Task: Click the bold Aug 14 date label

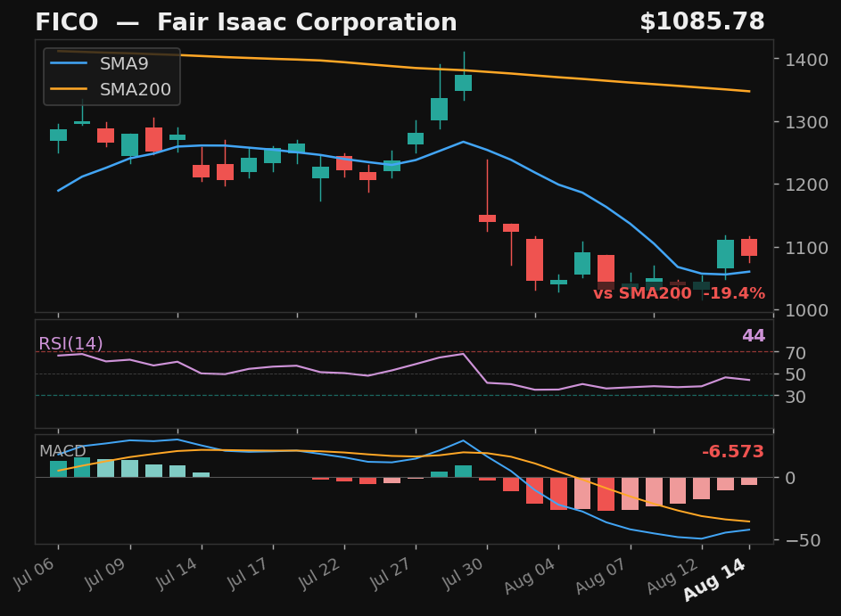Action: point(715,579)
